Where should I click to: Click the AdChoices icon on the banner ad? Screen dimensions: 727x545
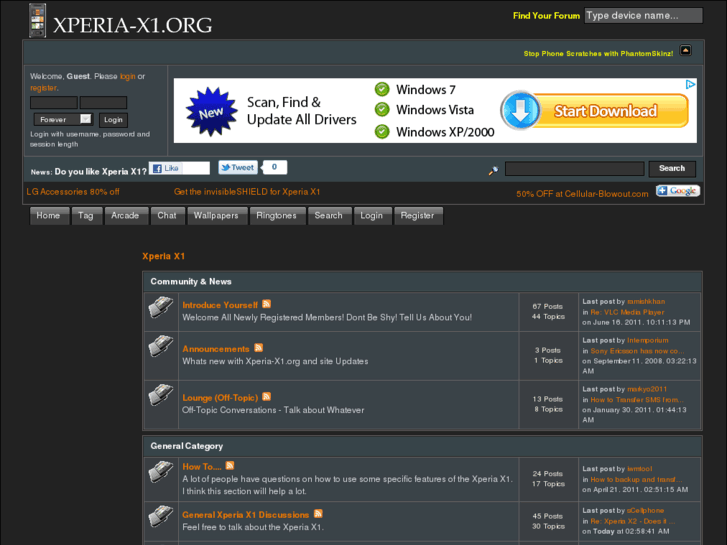click(x=690, y=84)
